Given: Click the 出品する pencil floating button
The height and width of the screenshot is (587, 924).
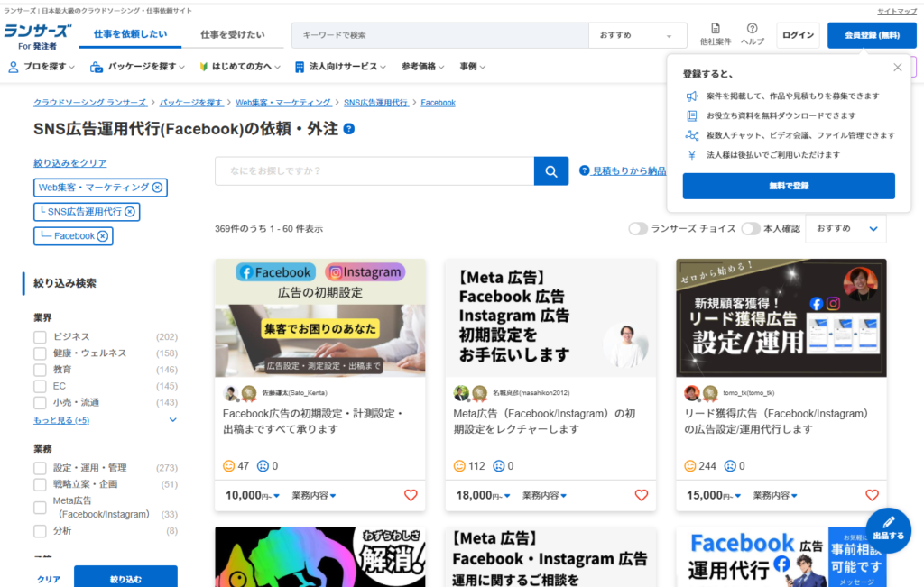Looking at the screenshot, I should click(888, 530).
